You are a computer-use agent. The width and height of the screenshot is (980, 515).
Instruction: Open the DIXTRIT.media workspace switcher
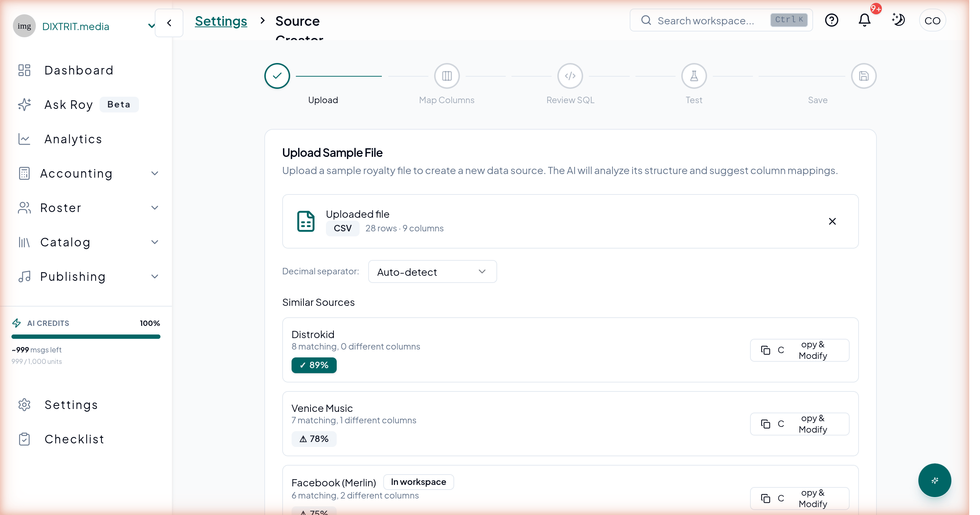85,26
